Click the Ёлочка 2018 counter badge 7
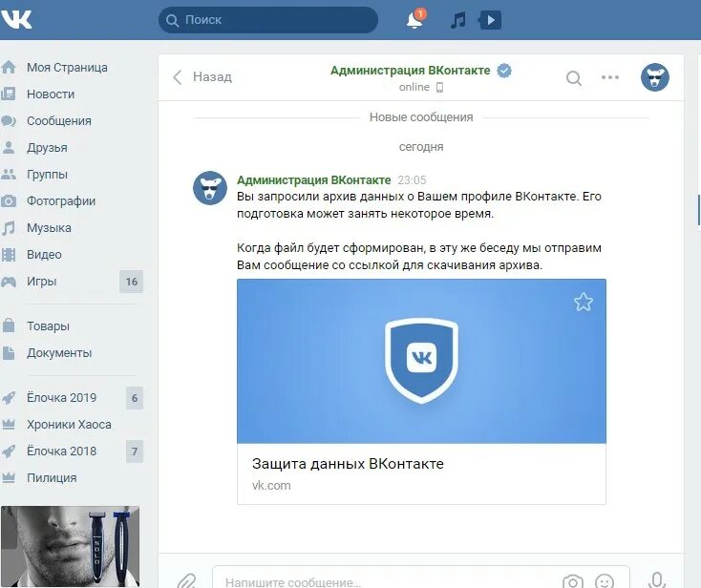 [135, 451]
